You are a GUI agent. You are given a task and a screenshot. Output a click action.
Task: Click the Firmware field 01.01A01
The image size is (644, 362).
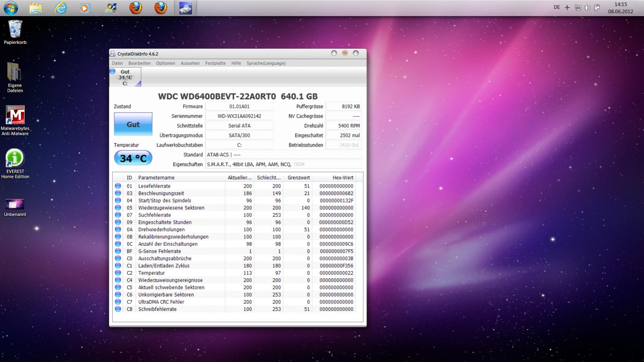click(239, 106)
